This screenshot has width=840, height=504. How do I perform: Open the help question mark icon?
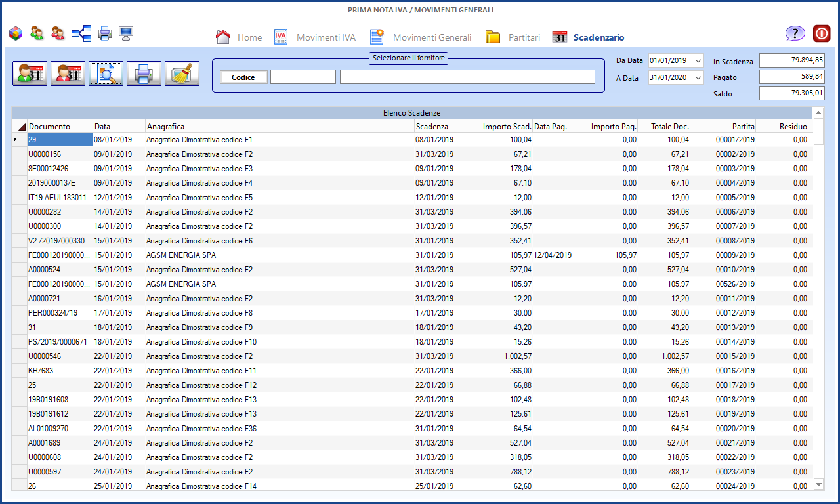[795, 34]
